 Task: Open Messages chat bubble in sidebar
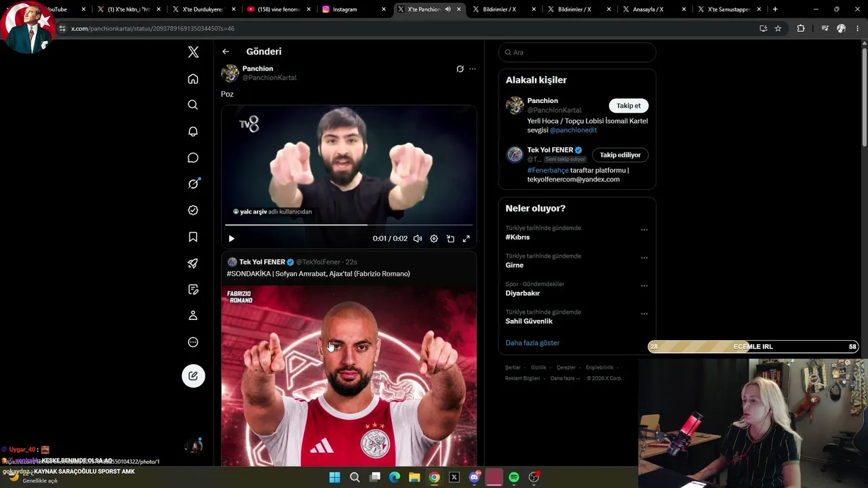click(193, 158)
